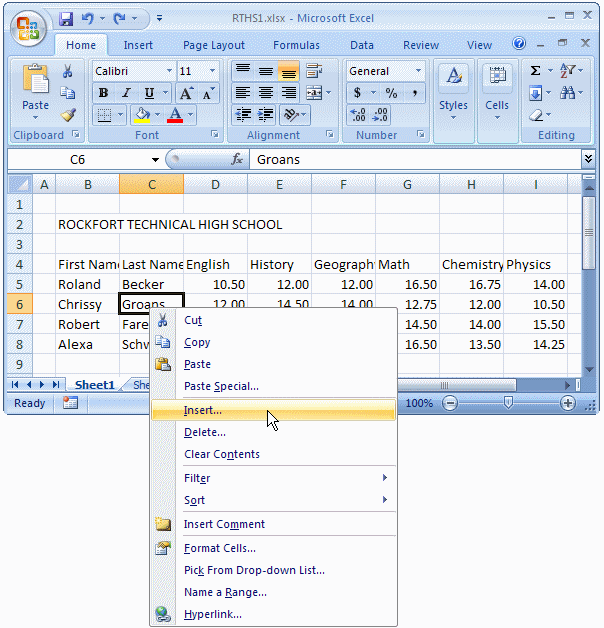Toggle Bold formatting
Viewport: 604px width, 628px height.
pyautogui.click(x=103, y=93)
